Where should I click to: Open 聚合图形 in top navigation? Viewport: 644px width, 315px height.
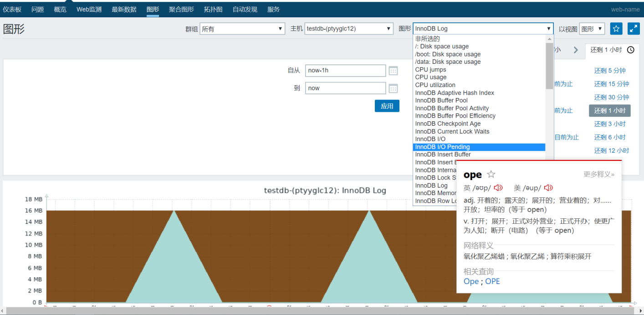pos(181,9)
